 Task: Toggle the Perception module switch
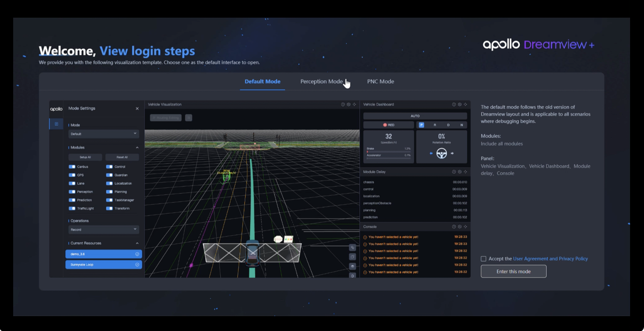[x=72, y=191]
